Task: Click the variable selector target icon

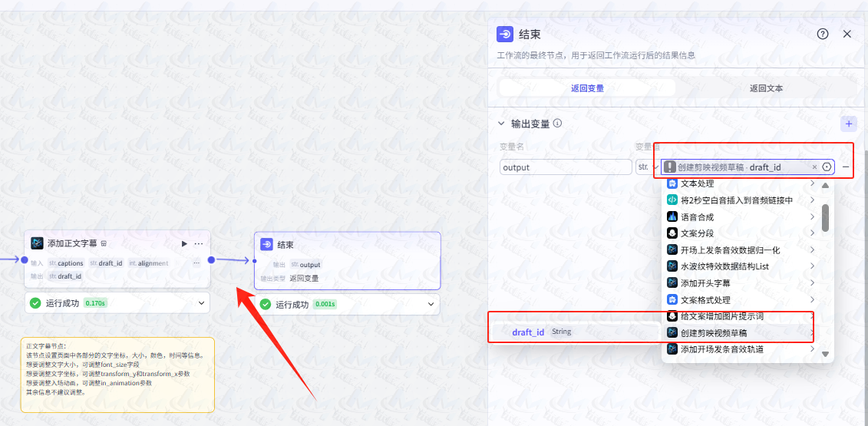Action: [827, 167]
